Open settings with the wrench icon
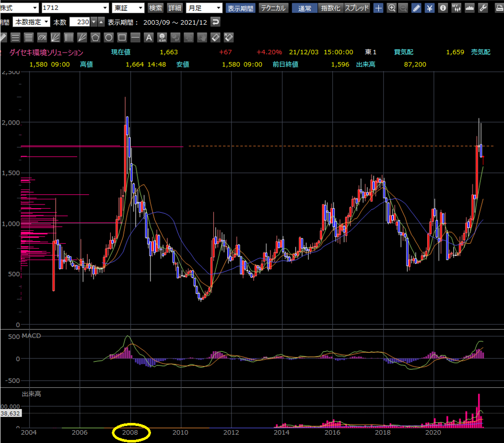Viewport: 504px width, 443px height. click(483, 8)
